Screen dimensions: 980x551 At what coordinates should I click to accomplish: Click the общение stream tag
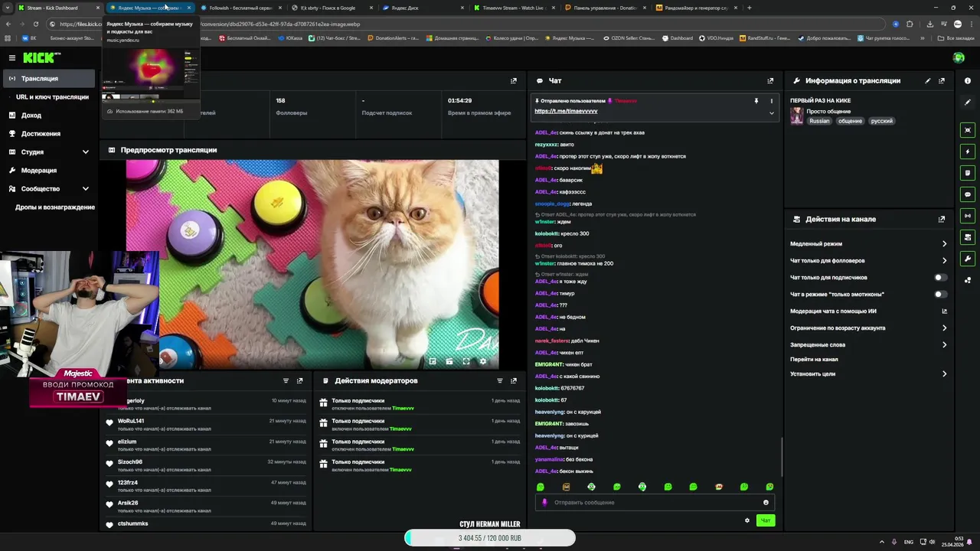850,121
